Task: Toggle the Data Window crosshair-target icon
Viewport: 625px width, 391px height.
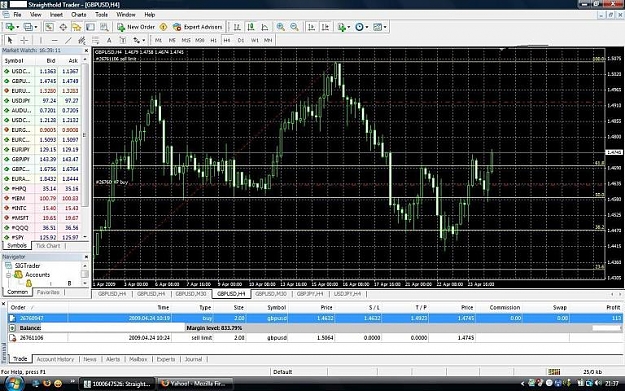Action: (x=63, y=27)
